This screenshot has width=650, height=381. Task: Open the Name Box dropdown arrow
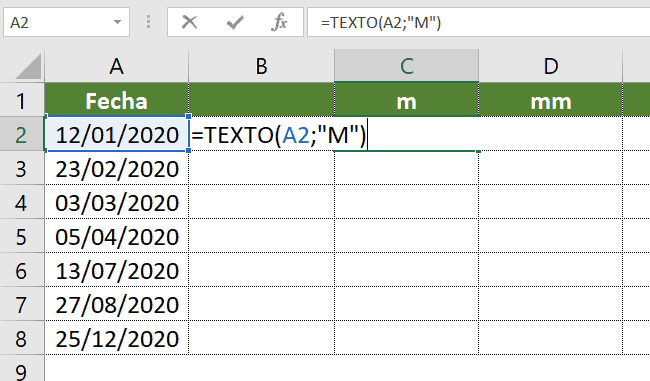tap(117, 22)
